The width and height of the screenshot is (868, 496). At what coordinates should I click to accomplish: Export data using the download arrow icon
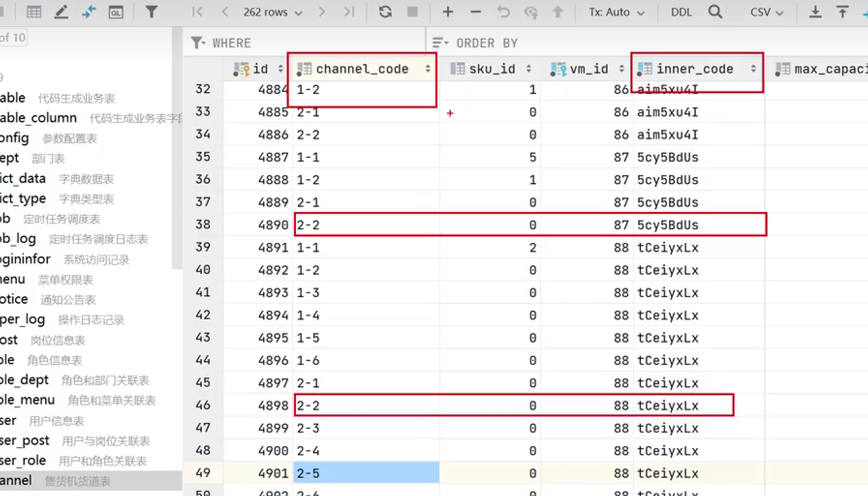tap(815, 12)
